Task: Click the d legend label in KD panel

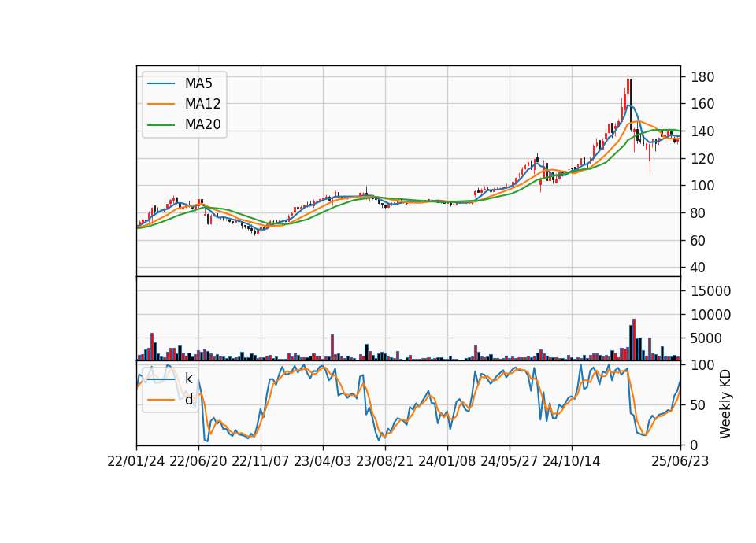Action: point(188,400)
